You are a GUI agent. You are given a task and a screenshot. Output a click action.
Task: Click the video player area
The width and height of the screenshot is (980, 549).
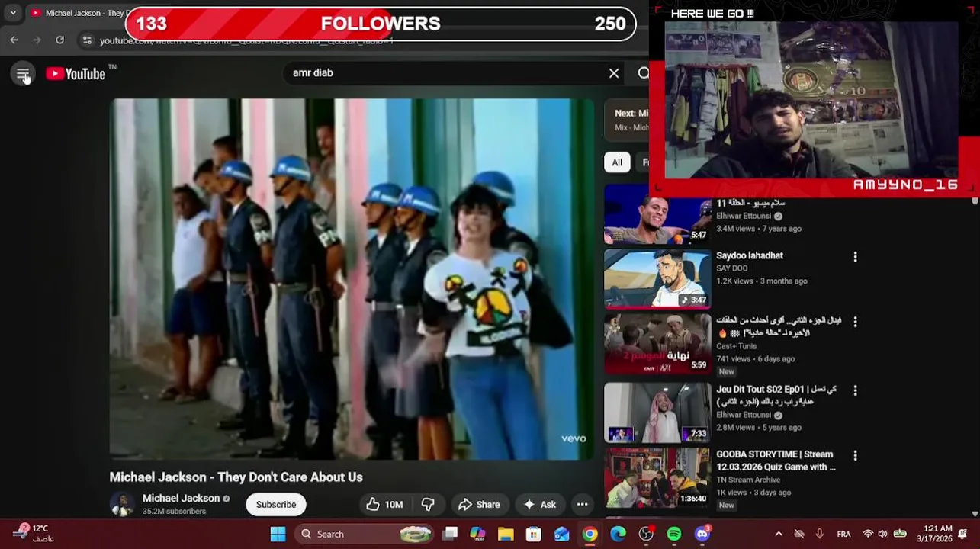(x=352, y=278)
